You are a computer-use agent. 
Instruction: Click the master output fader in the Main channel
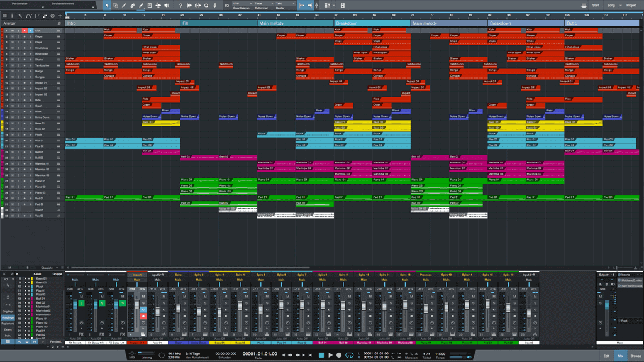point(606,304)
